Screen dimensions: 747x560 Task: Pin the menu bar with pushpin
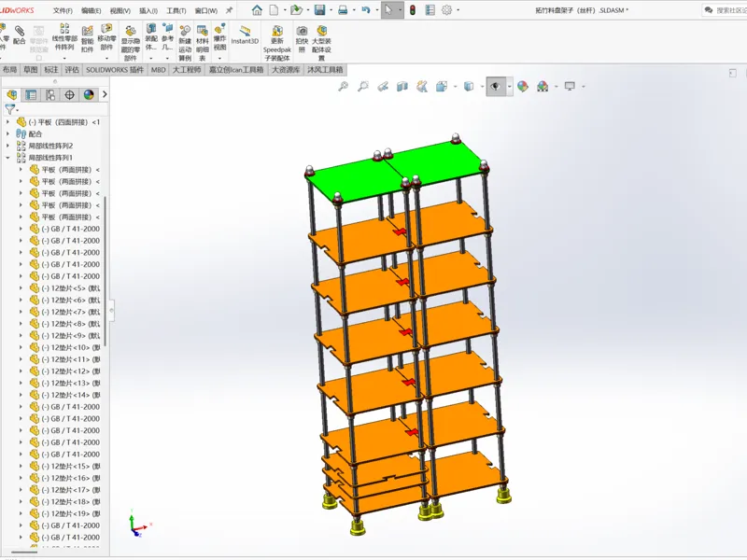[x=229, y=10]
